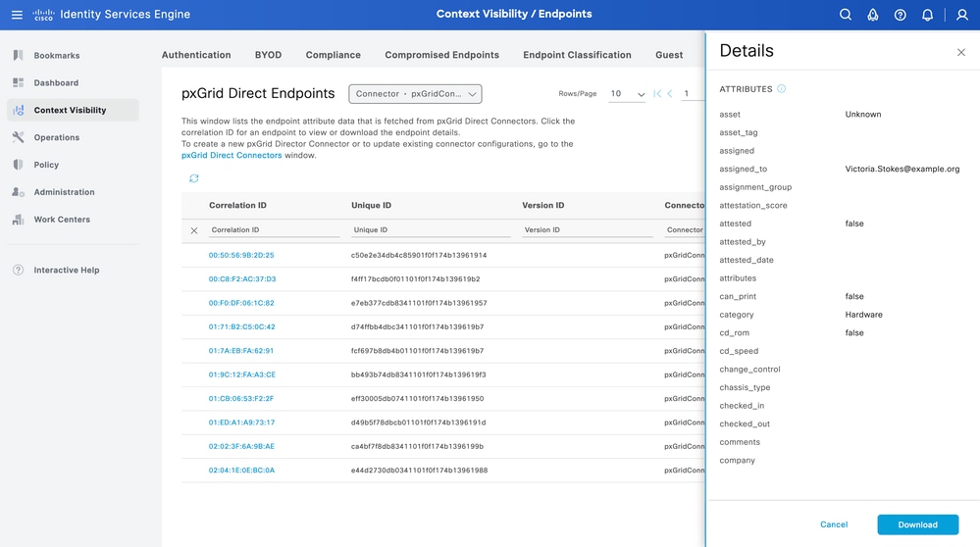Screen dimensions: 980x547
Task: Click the page number field
Action: point(692,94)
